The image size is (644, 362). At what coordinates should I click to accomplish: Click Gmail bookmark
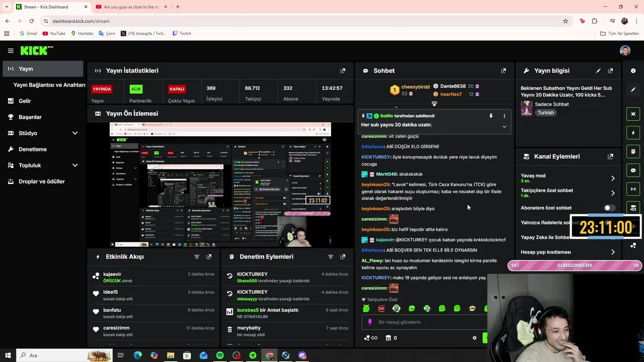coord(28,34)
